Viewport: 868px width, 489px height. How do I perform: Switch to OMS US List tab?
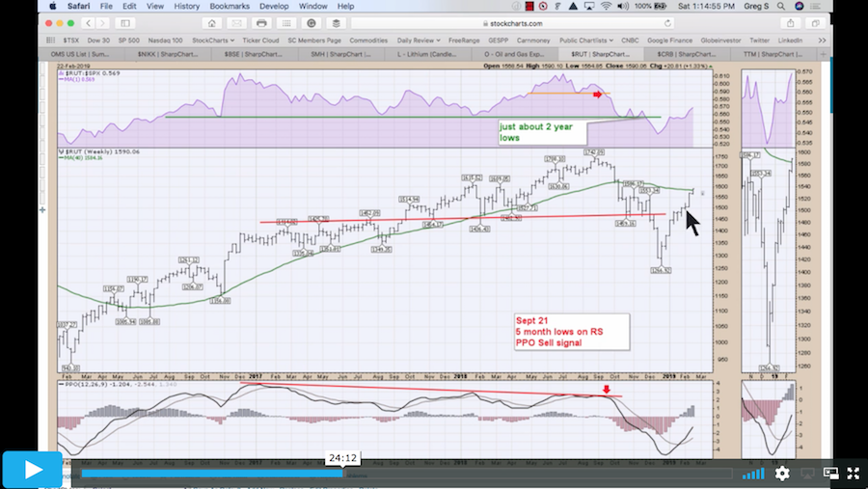tap(81, 54)
